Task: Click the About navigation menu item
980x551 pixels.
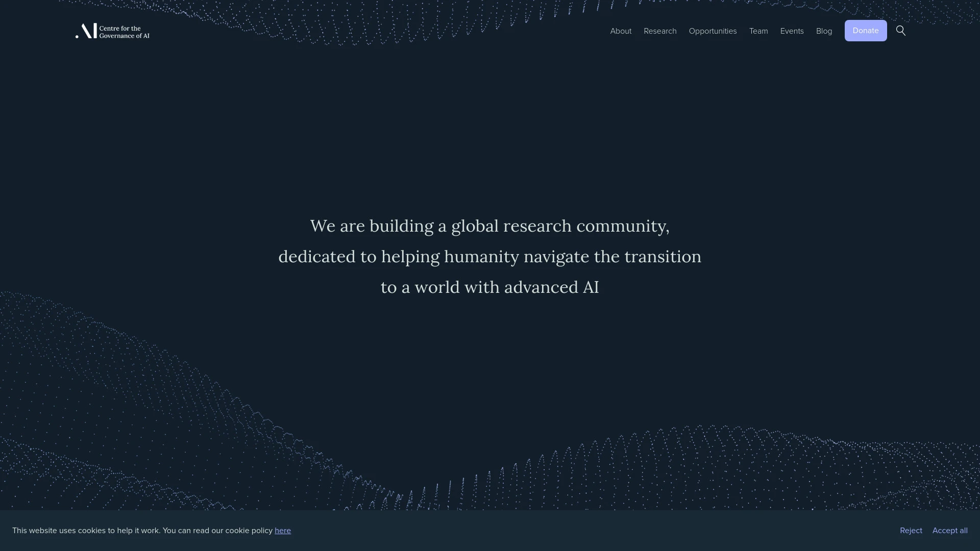Action: [621, 31]
